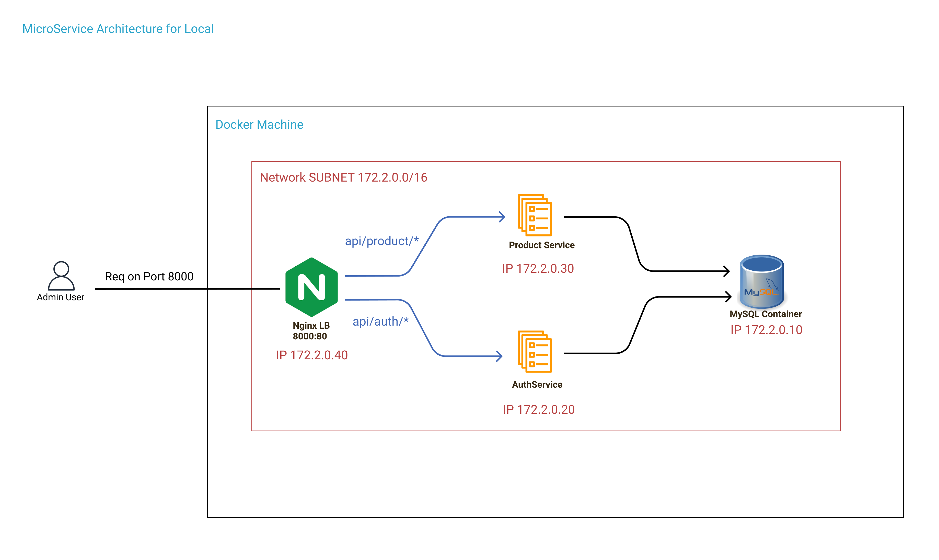Select the MySQL database cylinder icon

761,281
